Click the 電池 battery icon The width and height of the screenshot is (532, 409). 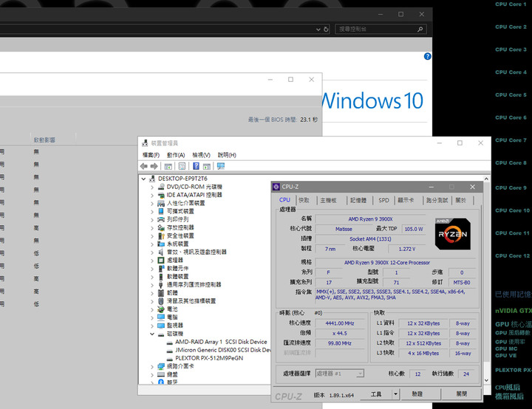tap(161, 309)
